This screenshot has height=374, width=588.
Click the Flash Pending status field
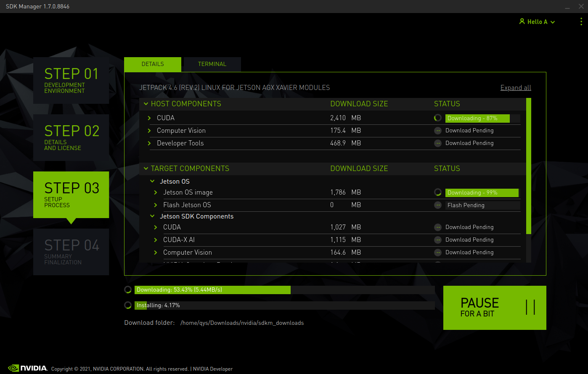(x=483, y=205)
